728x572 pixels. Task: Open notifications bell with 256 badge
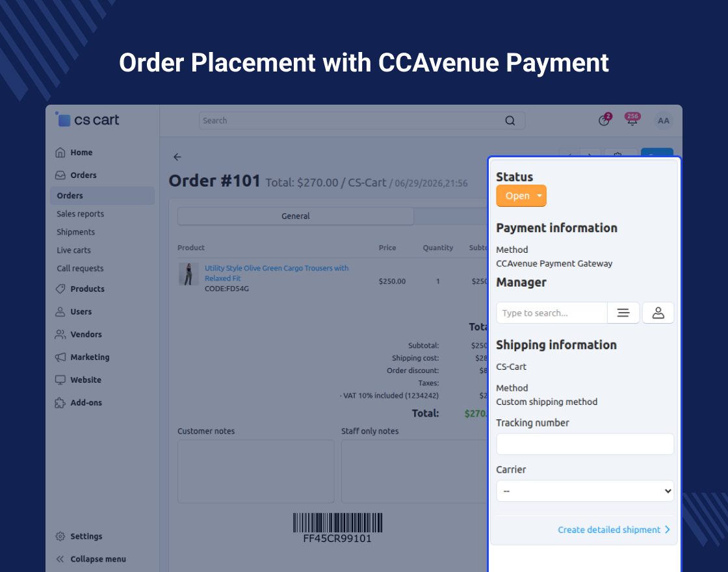(632, 120)
